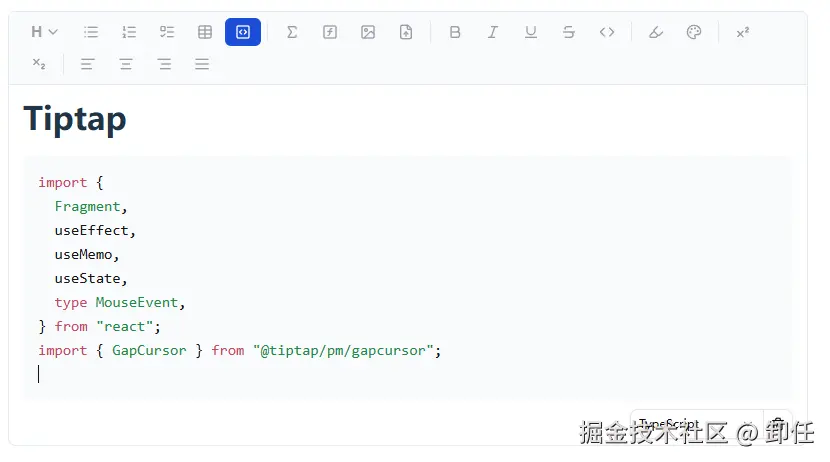
Task: Insert an image
Action: point(368,32)
